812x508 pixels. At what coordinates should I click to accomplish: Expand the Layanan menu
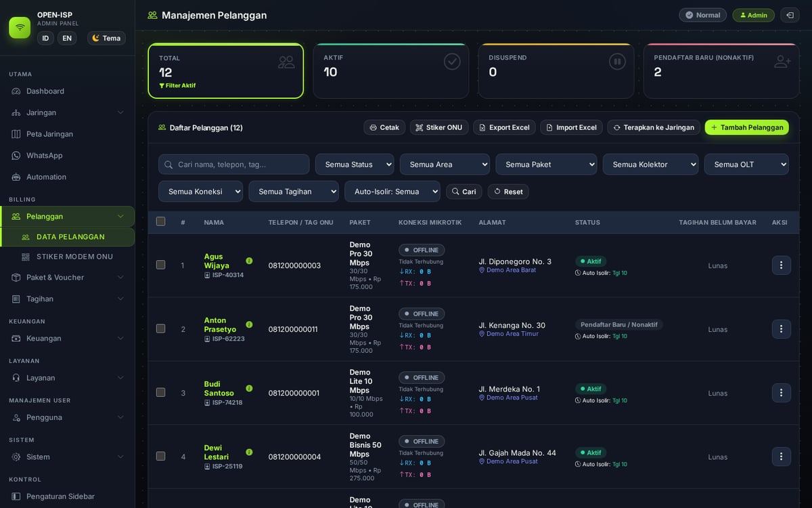(67, 378)
